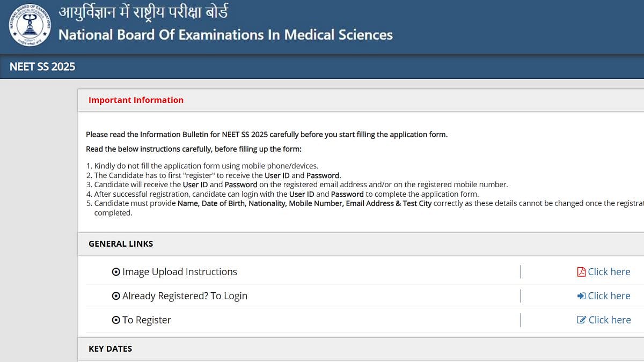Expand the KEY DATES section
This screenshot has width=644, height=362.
pyautogui.click(x=111, y=349)
